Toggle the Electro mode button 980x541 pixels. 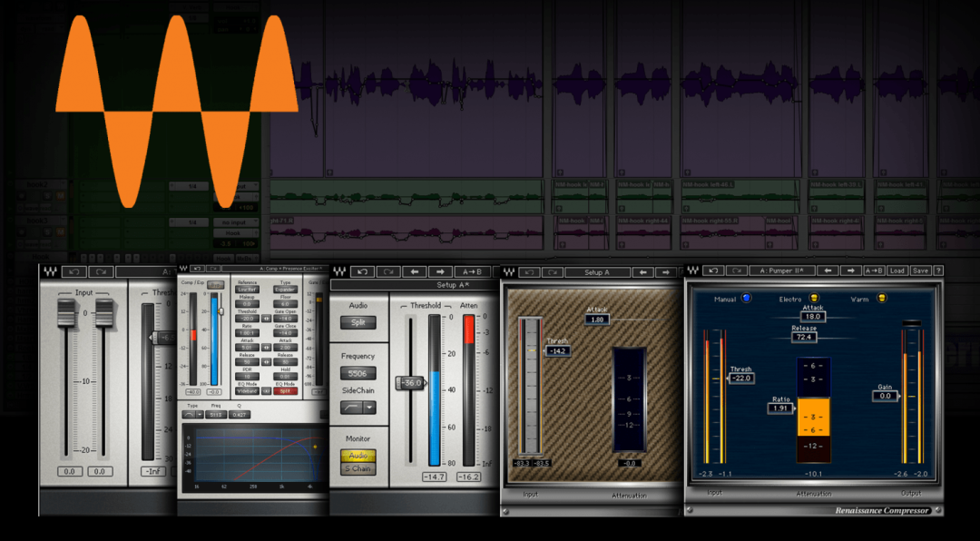(814, 298)
